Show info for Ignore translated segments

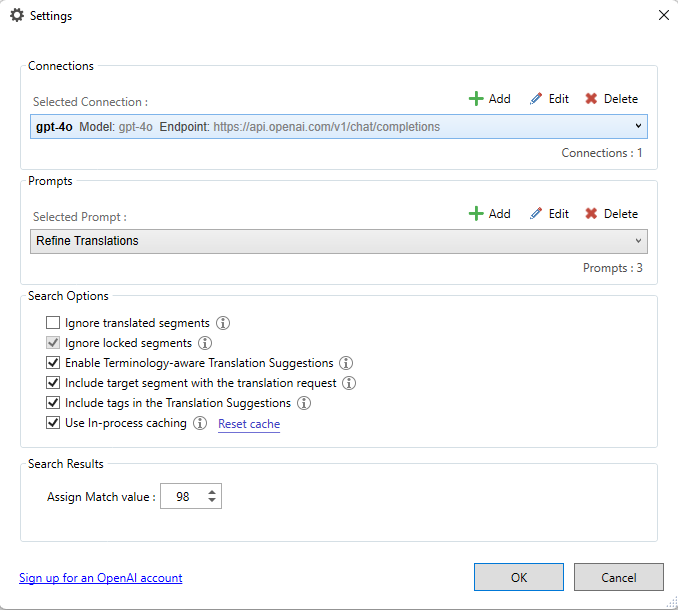click(223, 323)
